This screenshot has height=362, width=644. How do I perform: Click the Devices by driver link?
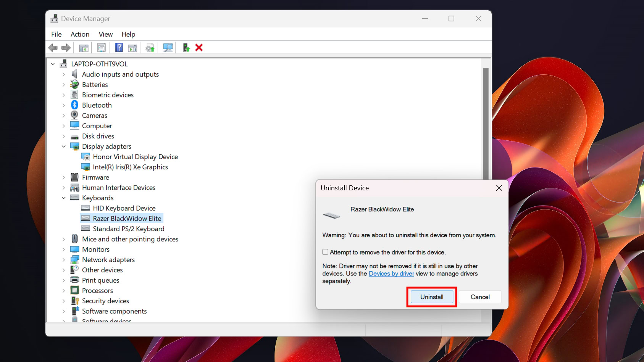point(391,274)
